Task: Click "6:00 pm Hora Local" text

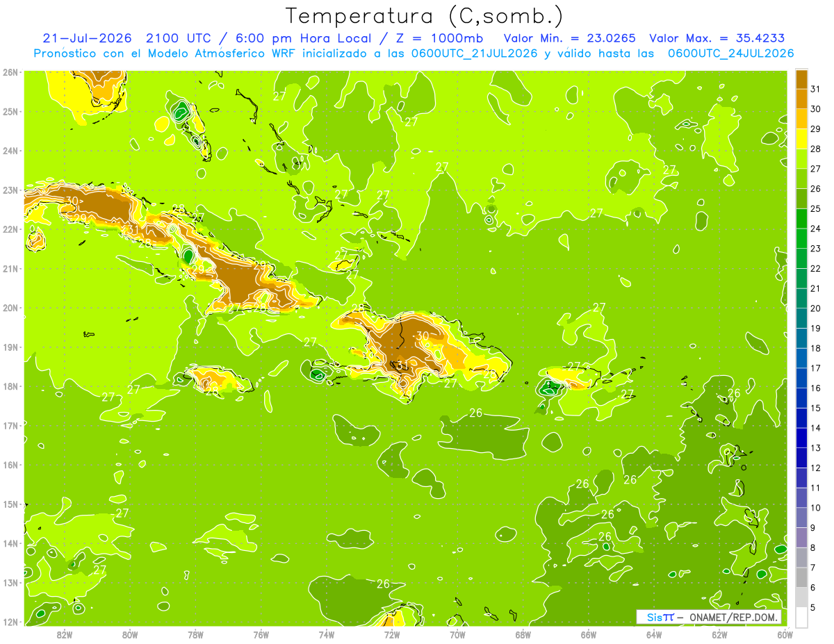Action: 302,38
